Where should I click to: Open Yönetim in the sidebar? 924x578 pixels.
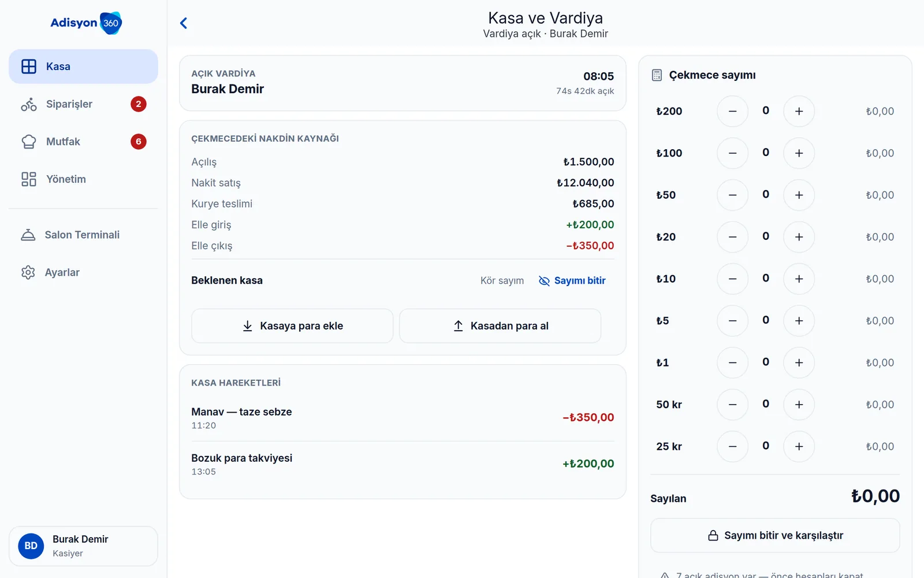(x=83, y=179)
